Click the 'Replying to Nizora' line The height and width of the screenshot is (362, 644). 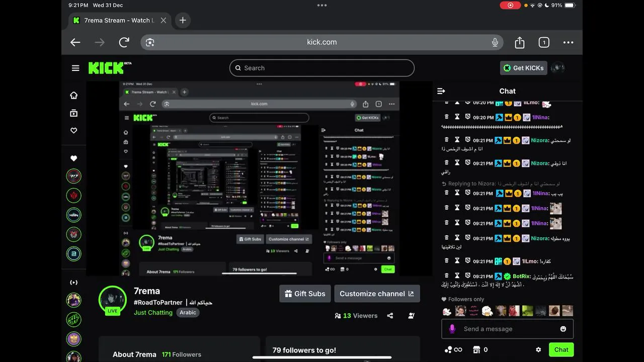[501, 184]
